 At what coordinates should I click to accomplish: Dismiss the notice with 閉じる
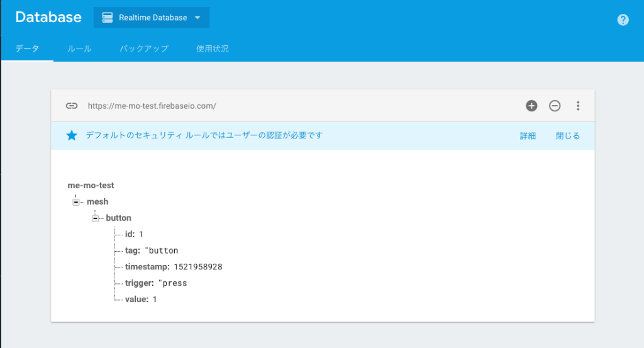568,136
